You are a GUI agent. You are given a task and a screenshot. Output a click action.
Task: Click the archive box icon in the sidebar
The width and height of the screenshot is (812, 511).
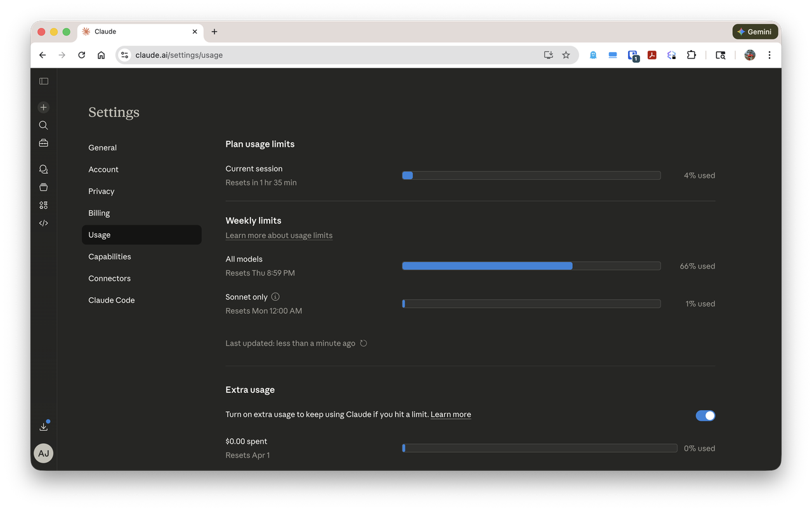point(43,187)
